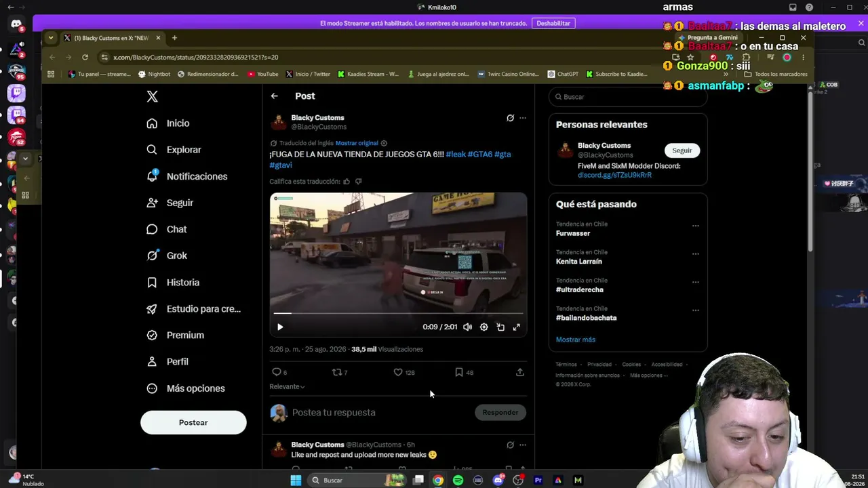Screen dimensions: 868x488
Task: Open the translation settings gear icon
Action: tap(384, 143)
